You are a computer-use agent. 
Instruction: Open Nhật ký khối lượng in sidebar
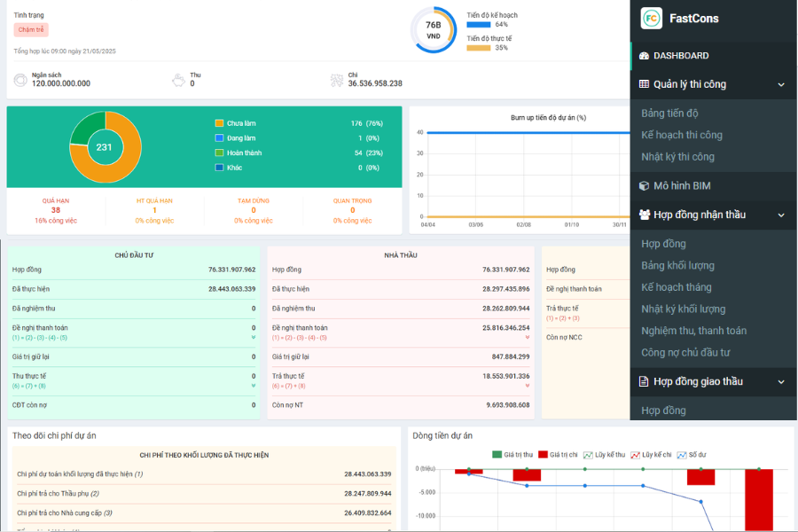[x=683, y=309]
